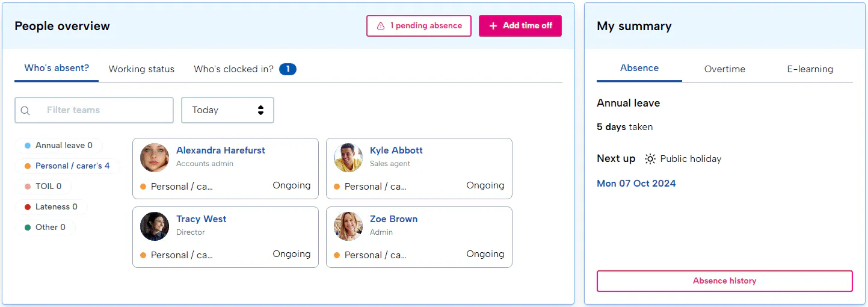Toggle the TOIL filter chip

click(43, 187)
